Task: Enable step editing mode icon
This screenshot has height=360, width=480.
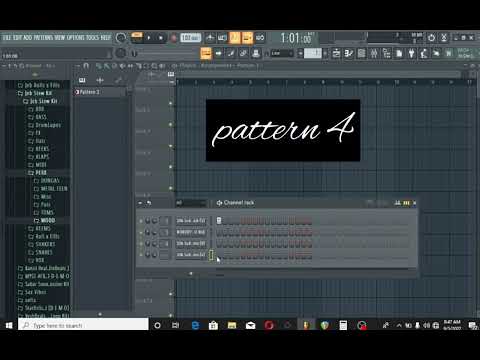Action: click(x=231, y=53)
